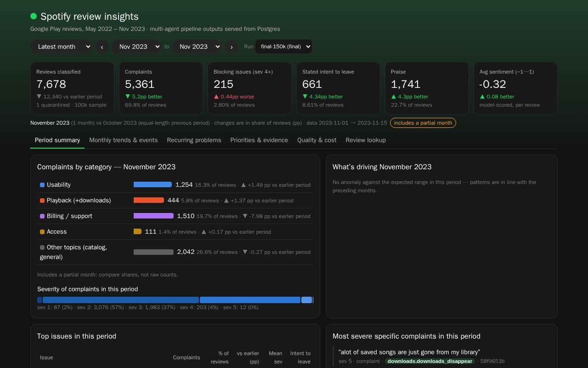Click the purple Billing / support swatch
This screenshot has width=588, height=368.
42,216
